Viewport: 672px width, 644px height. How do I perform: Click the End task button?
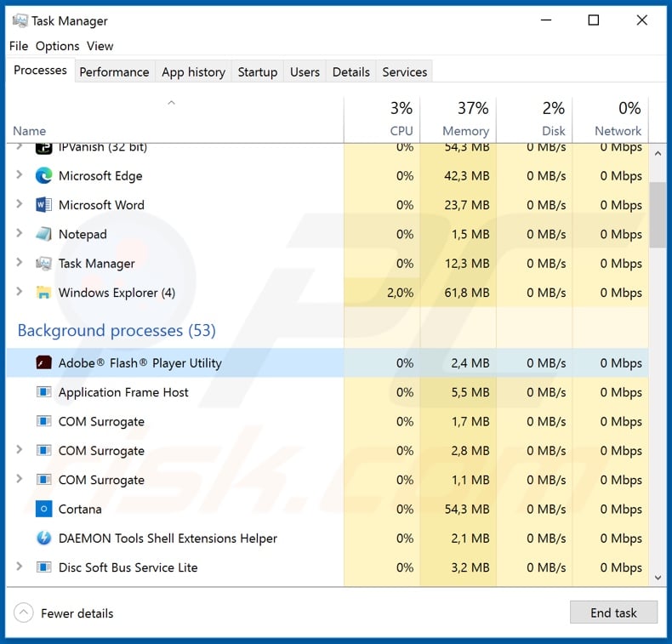click(x=613, y=613)
